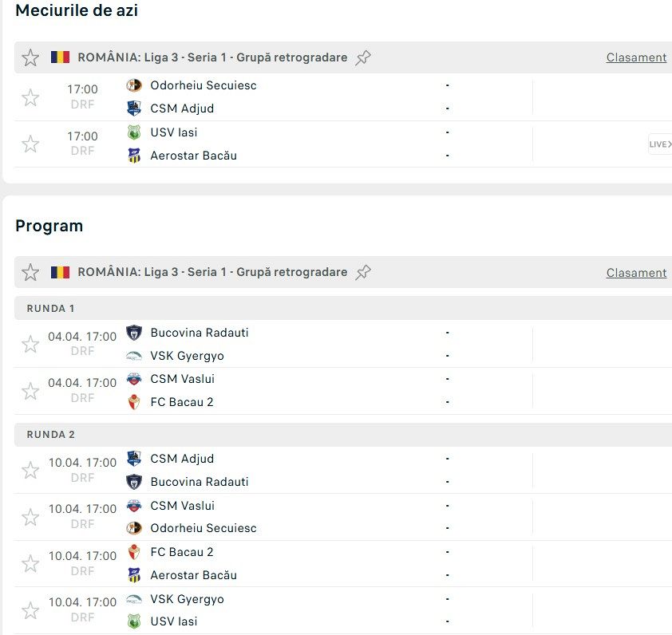672x635 pixels.
Task: Click the Odorheiu Secuiesc team logo in today's matches
Action: (134, 85)
